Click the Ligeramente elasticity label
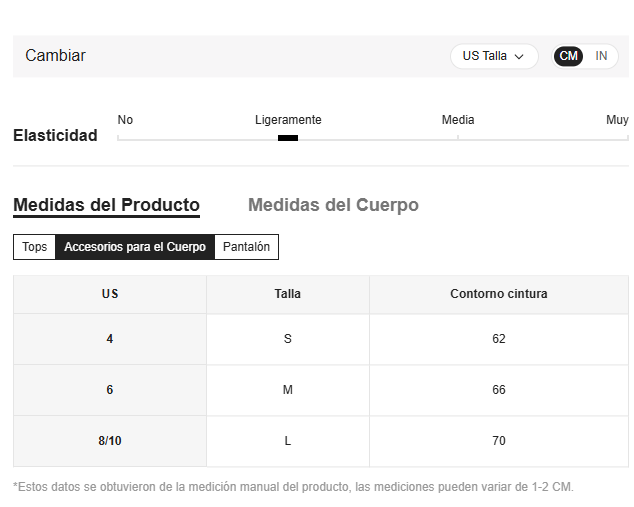 click(288, 120)
